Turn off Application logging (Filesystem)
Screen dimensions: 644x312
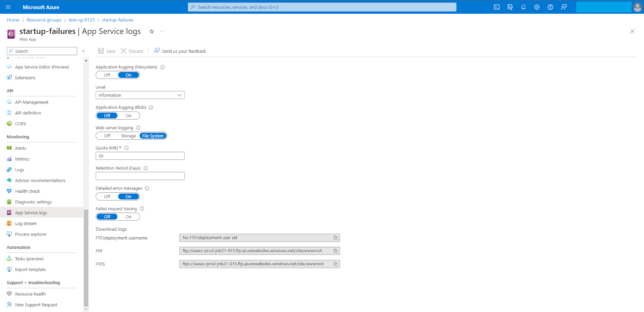(107, 75)
